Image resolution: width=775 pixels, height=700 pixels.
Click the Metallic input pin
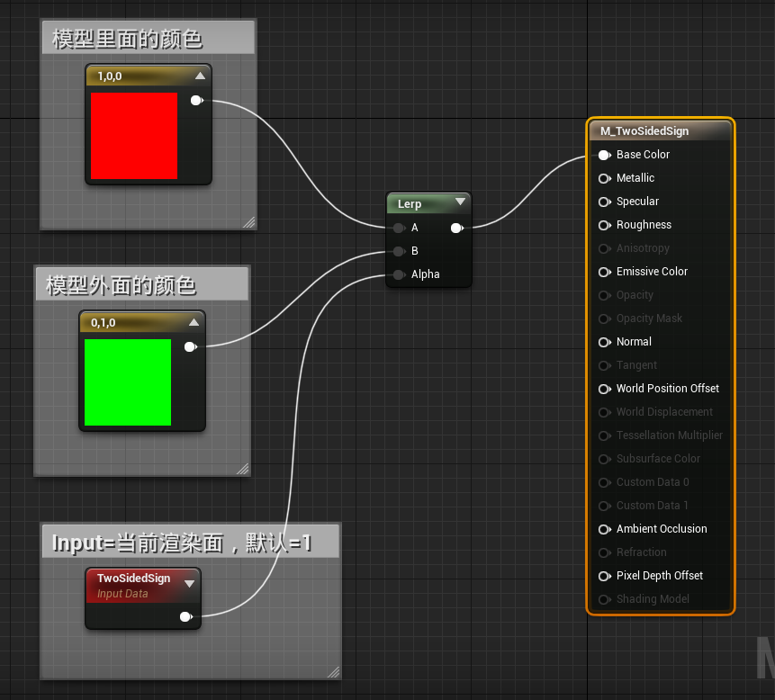(604, 178)
